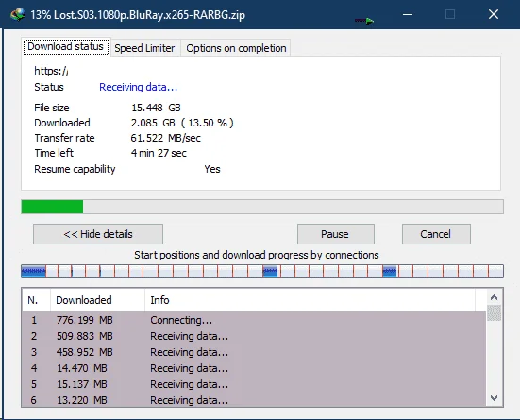The image size is (520, 420).
Task: Click the Receiving data... status text
Action: point(139,87)
